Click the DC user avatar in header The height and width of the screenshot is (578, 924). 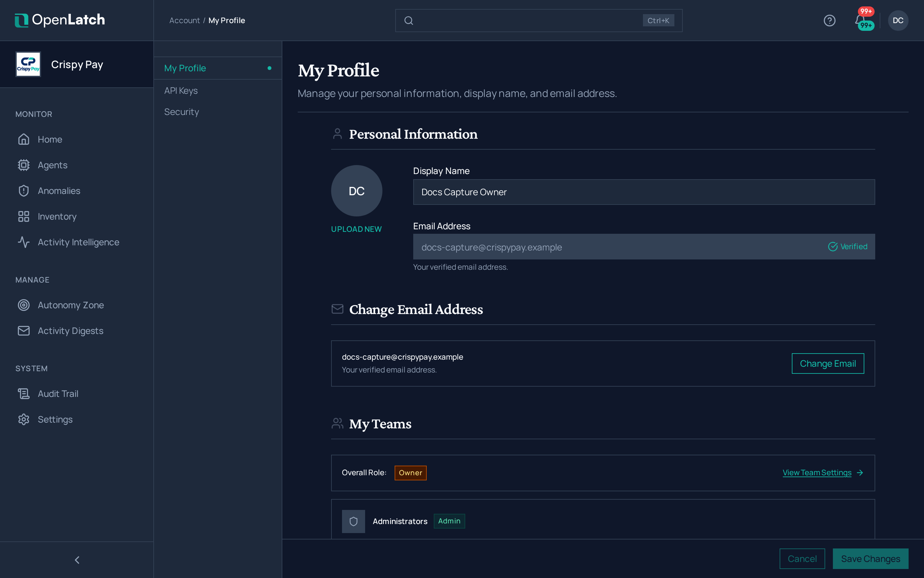(898, 20)
